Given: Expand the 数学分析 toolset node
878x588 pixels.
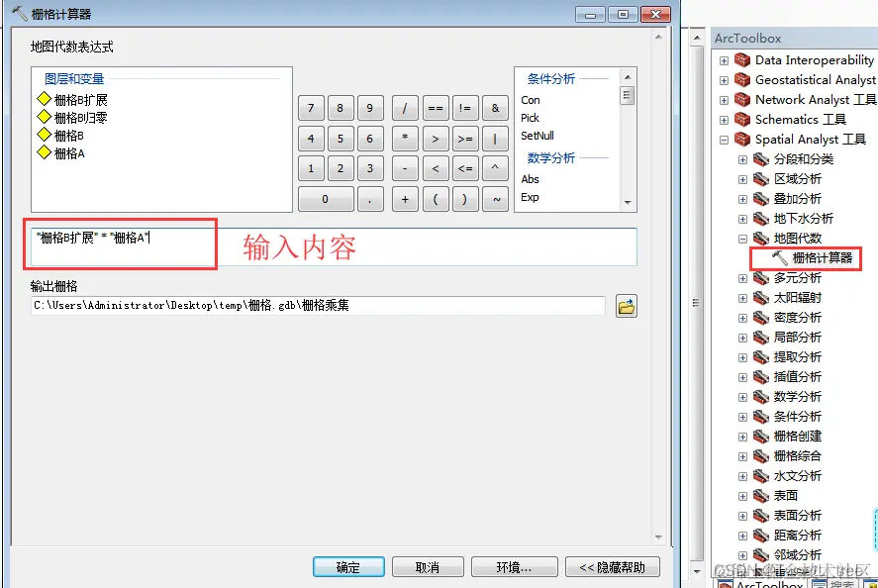Looking at the screenshot, I should [x=742, y=398].
